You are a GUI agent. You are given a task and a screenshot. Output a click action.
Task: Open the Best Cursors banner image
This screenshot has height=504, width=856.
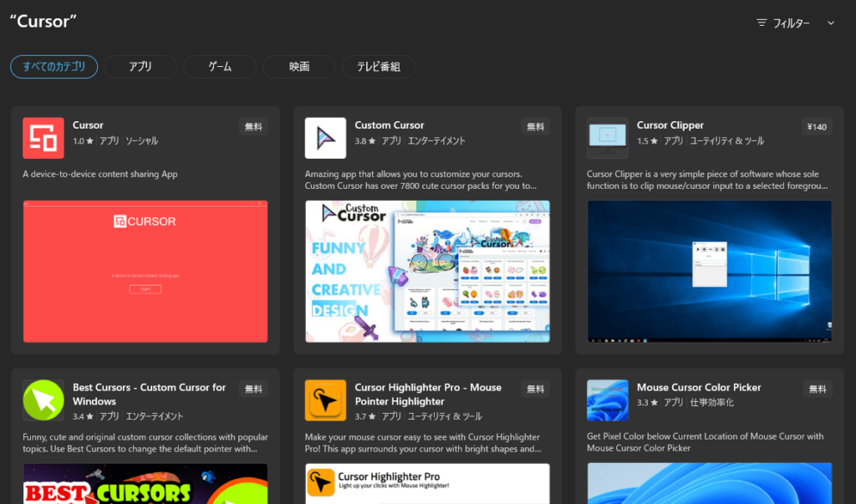145,484
